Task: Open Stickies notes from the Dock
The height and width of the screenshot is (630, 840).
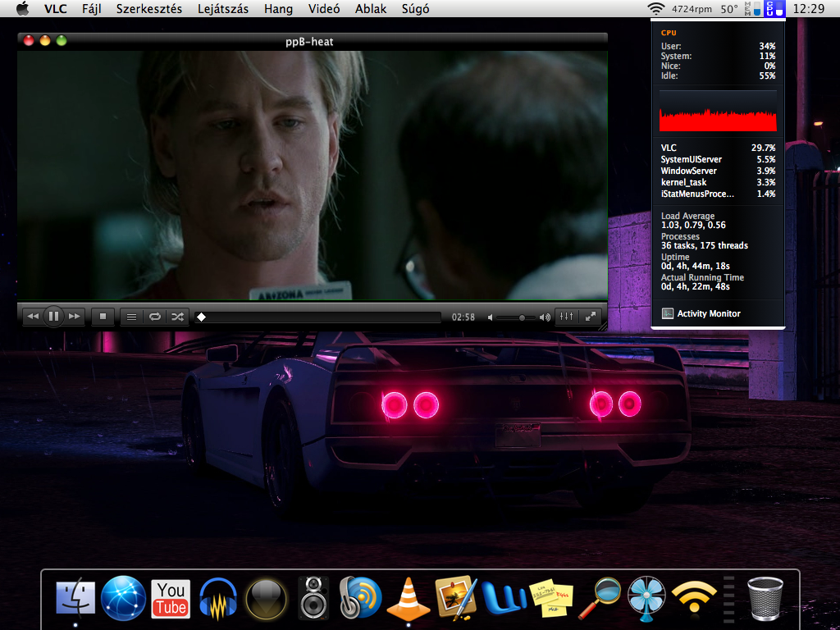Action: click(550, 598)
